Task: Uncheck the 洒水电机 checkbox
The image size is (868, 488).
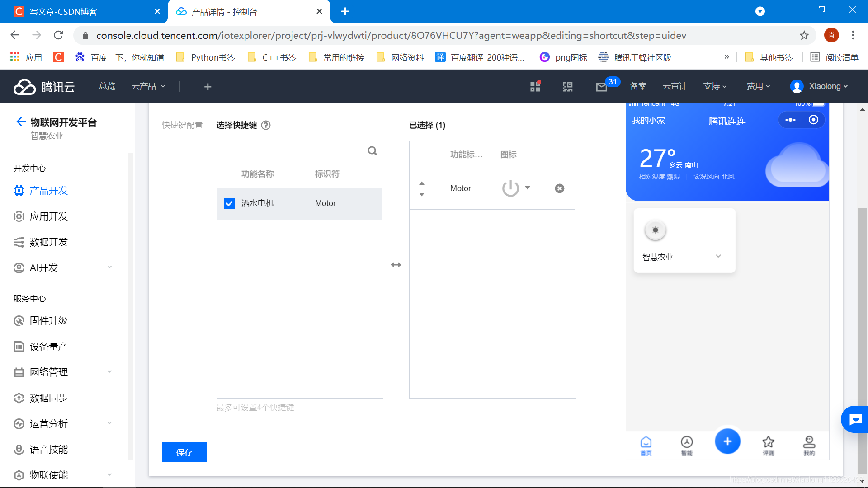Action: [229, 203]
